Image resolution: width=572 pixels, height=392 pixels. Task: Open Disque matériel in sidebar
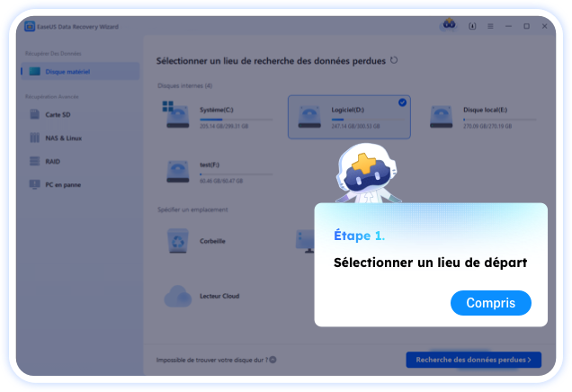click(x=80, y=71)
